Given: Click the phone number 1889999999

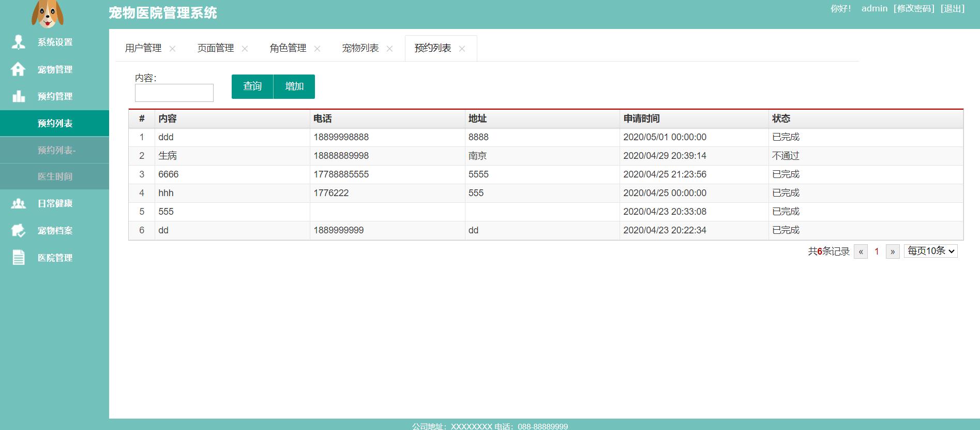Looking at the screenshot, I should pyautogui.click(x=339, y=230).
